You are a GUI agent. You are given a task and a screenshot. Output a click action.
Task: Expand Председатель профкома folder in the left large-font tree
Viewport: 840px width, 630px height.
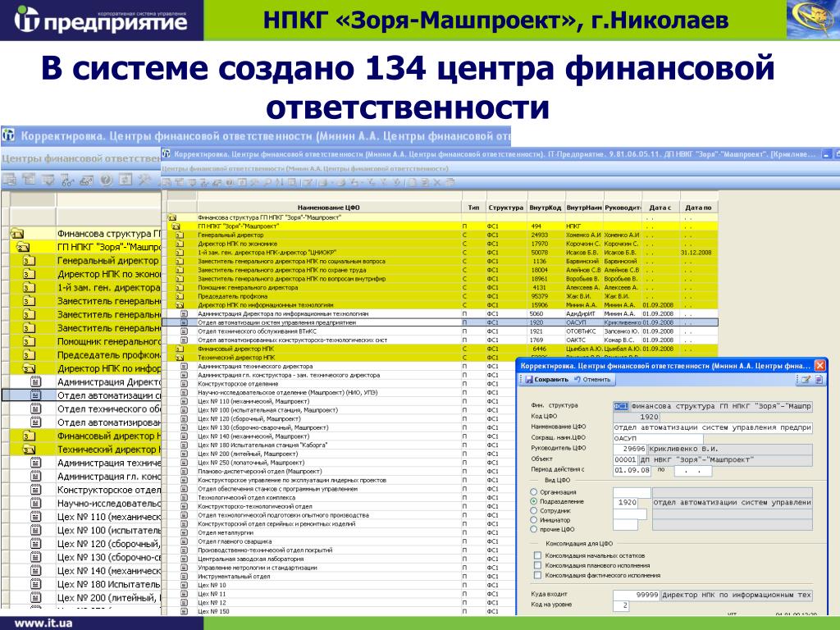click(x=29, y=354)
